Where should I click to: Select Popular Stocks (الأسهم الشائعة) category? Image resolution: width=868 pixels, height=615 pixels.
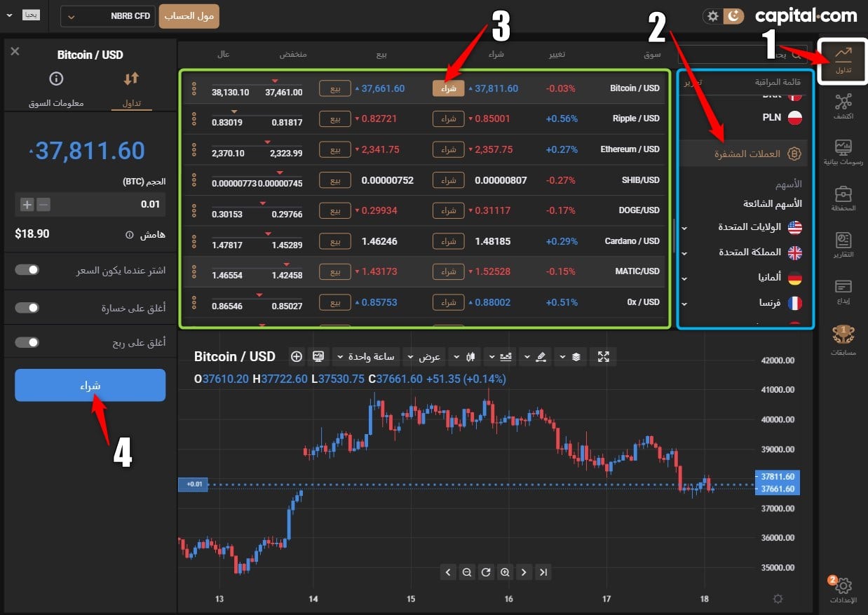coord(772,203)
